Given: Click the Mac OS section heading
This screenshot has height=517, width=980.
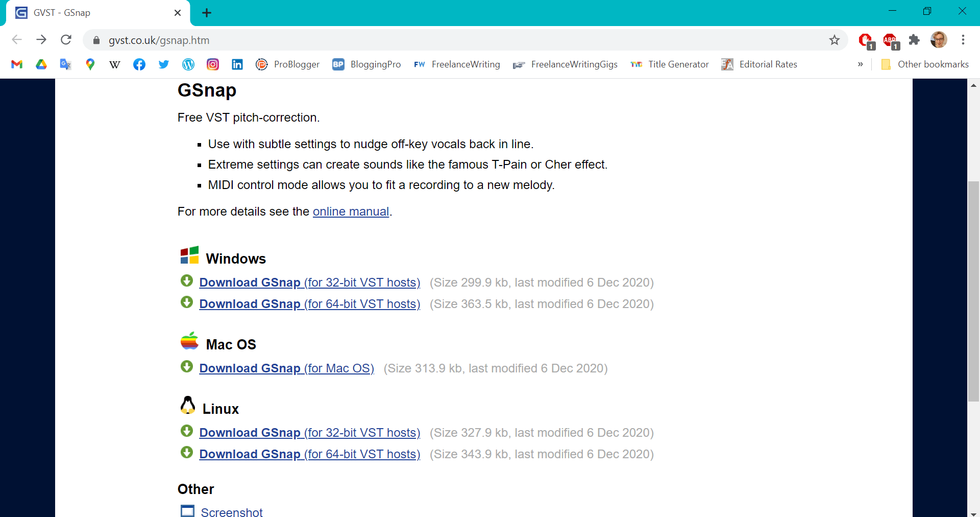Looking at the screenshot, I should (x=231, y=344).
